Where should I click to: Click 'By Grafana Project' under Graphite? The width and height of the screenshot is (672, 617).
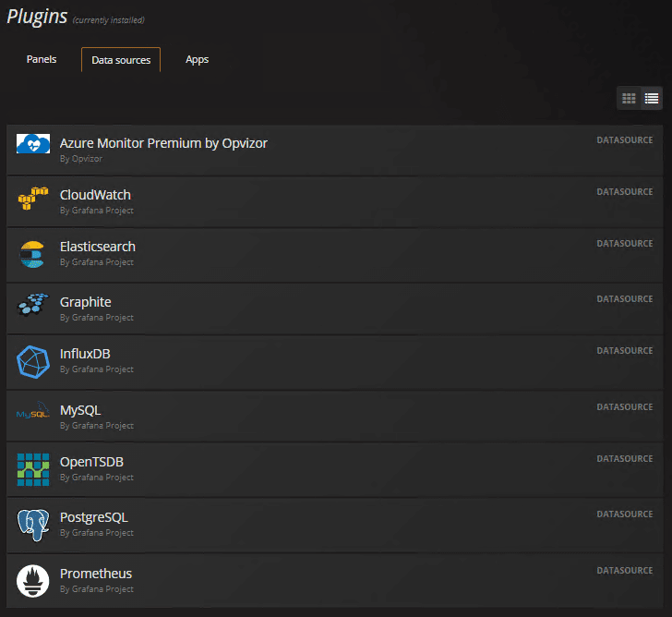(x=97, y=318)
